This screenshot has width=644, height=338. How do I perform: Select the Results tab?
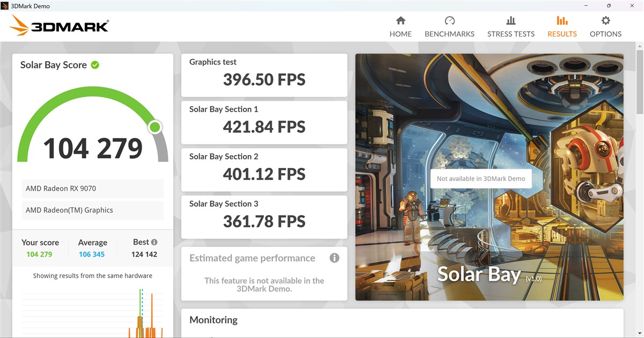562,27
